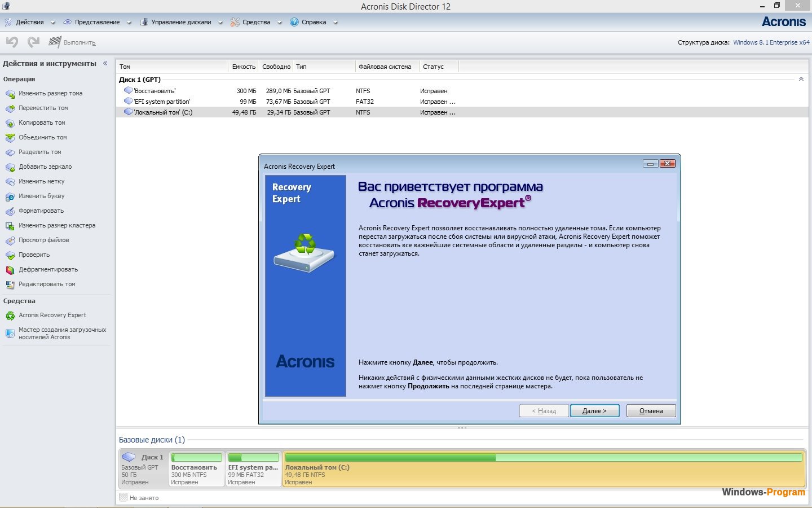
Task: Expand the dropdown arrow next to Средства
Action: click(x=280, y=23)
